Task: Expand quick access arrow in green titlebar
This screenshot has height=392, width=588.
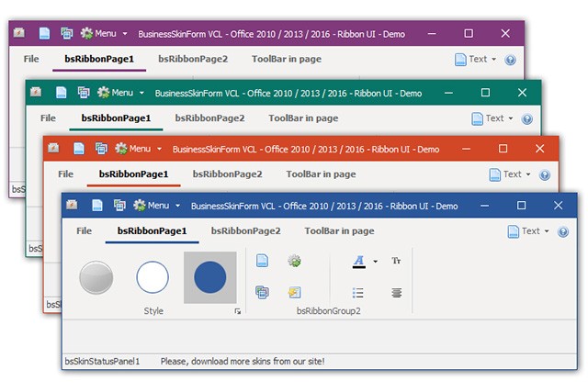Action: pyautogui.click(x=141, y=93)
